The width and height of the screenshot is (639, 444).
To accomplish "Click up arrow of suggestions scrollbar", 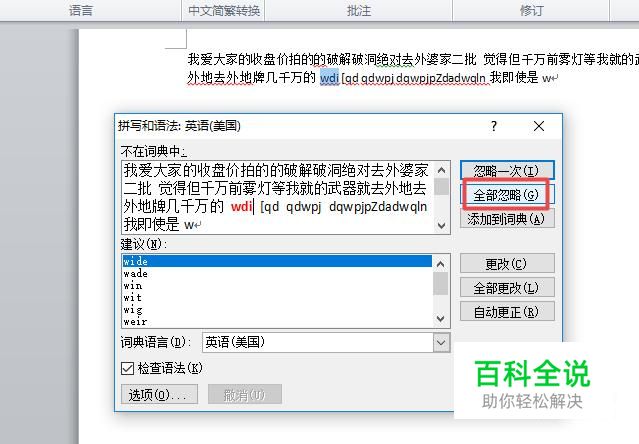I will [441, 264].
